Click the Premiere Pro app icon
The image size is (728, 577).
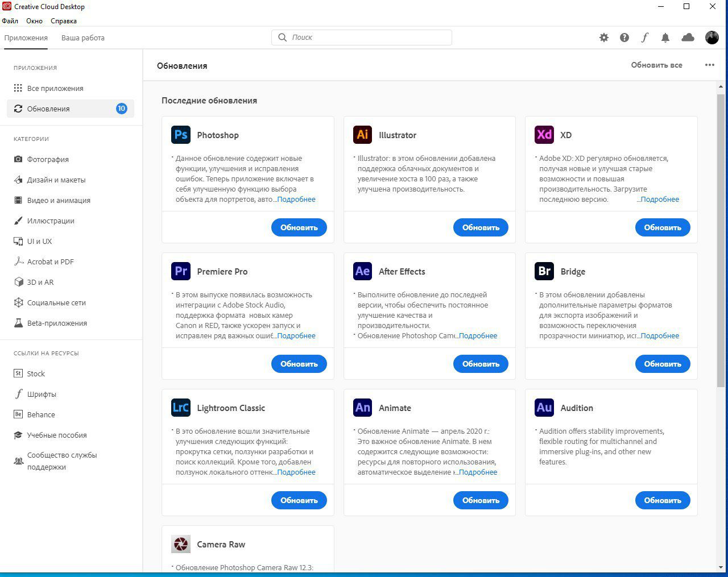pos(181,271)
